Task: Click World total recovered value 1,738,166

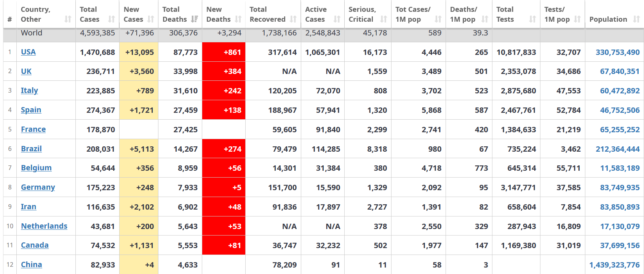Action: [x=279, y=33]
